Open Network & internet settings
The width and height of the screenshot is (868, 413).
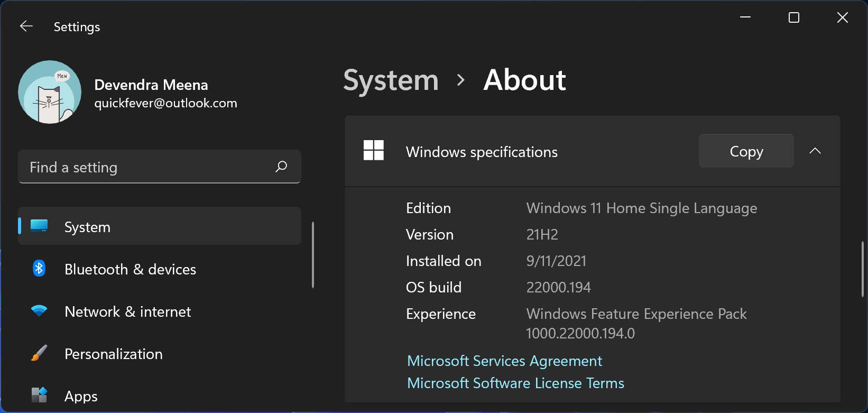click(160, 311)
